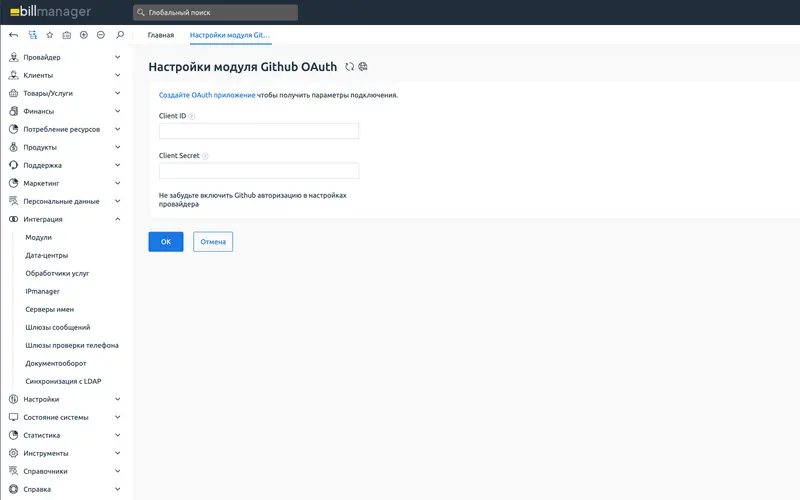The image size is (800, 500).
Task: Follow the Создайте OAuth приложение link
Action: [207, 95]
